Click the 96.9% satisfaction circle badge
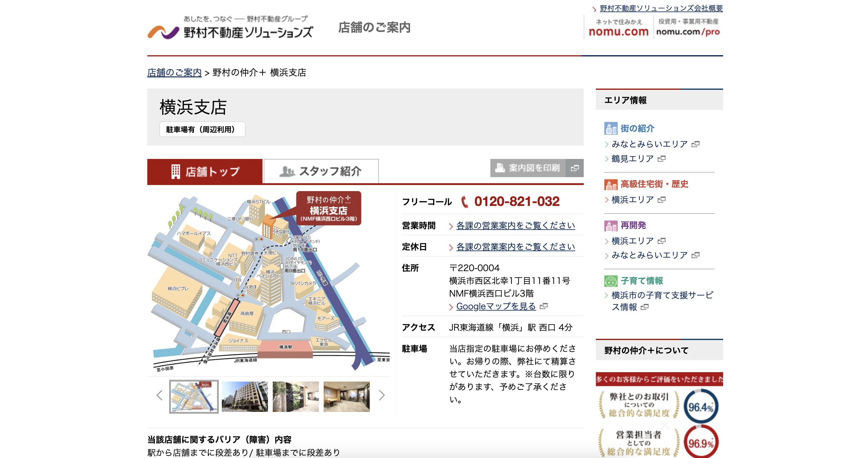This screenshot has height=458, width=868. point(700,443)
